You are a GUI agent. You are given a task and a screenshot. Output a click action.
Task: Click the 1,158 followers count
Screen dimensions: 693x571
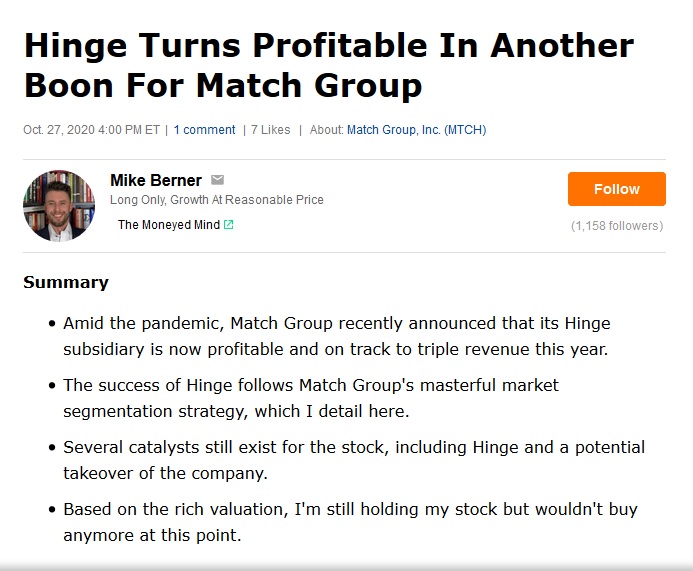[617, 226]
